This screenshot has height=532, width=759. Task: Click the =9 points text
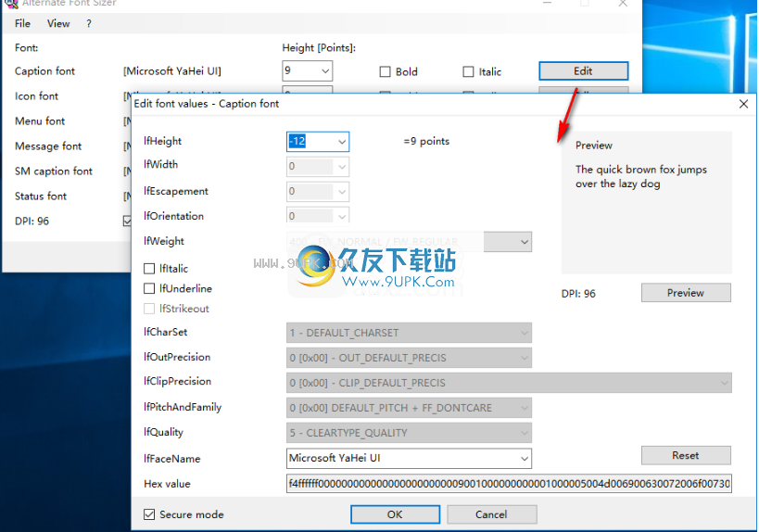point(426,142)
